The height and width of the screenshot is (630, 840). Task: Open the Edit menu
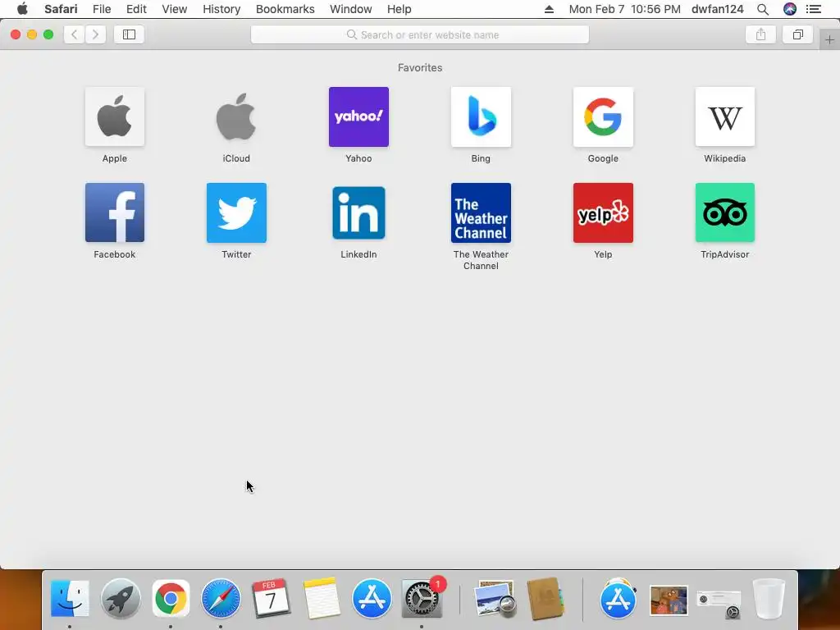(x=136, y=9)
